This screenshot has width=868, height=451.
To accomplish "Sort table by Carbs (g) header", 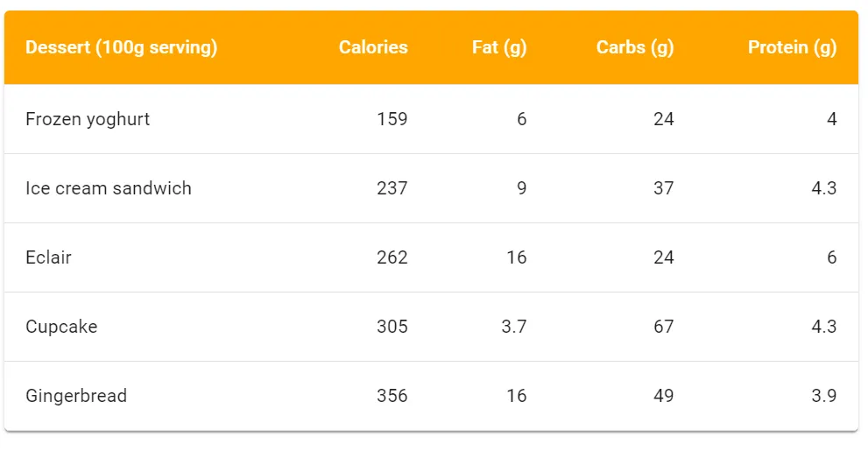I will click(x=635, y=47).
